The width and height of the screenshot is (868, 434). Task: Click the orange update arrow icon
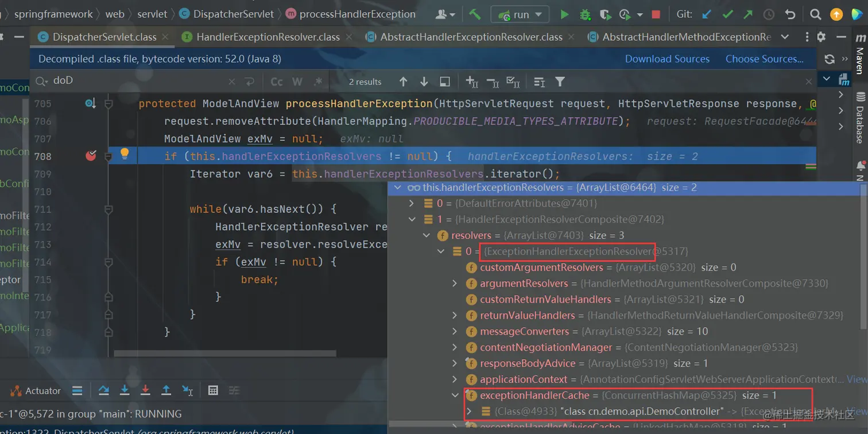pos(836,14)
